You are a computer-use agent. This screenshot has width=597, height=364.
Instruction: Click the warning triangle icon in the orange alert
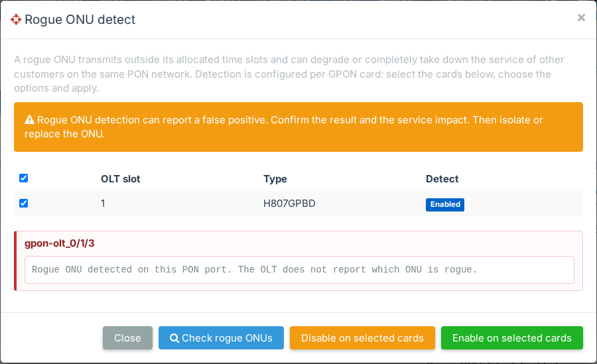pos(29,119)
